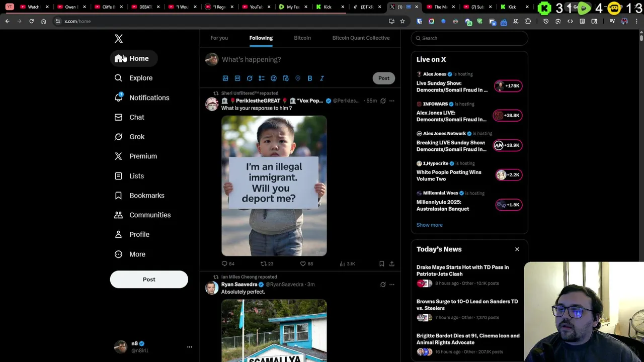Image resolution: width=644 pixels, height=362 pixels.
Task: Open PeriklestheGREAT post's three-dot menu
Action: [x=392, y=101]
